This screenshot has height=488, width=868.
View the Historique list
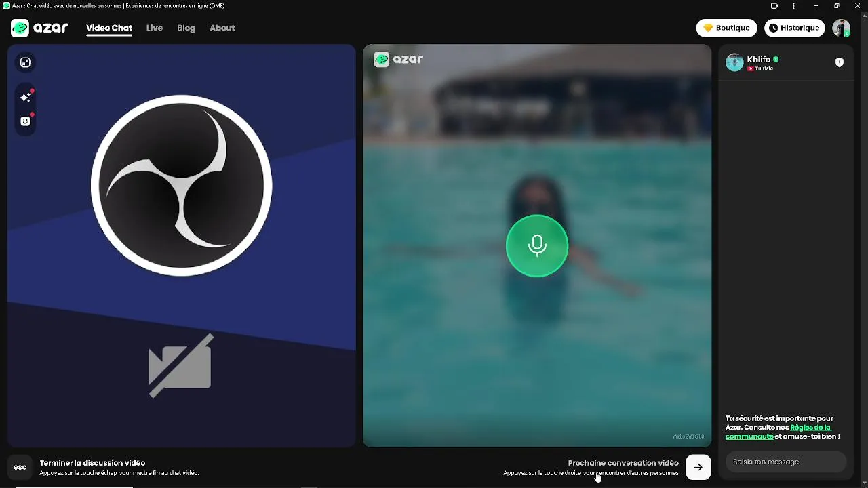[793, 28]
